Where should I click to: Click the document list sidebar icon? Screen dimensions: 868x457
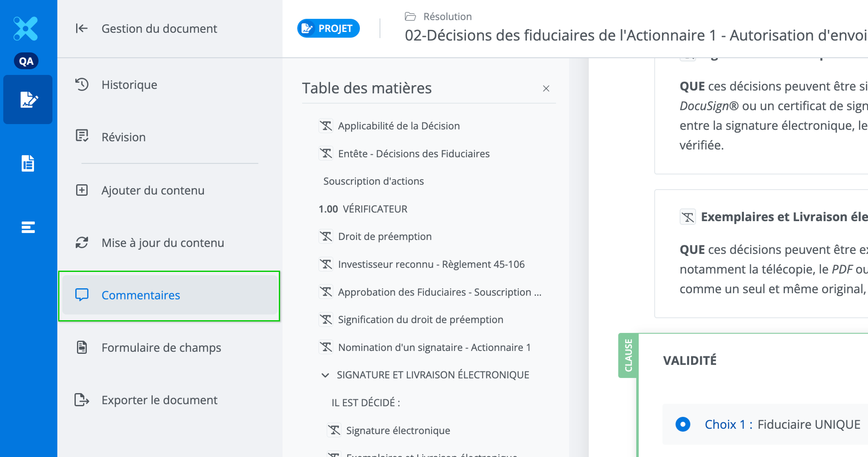[28, 163]
